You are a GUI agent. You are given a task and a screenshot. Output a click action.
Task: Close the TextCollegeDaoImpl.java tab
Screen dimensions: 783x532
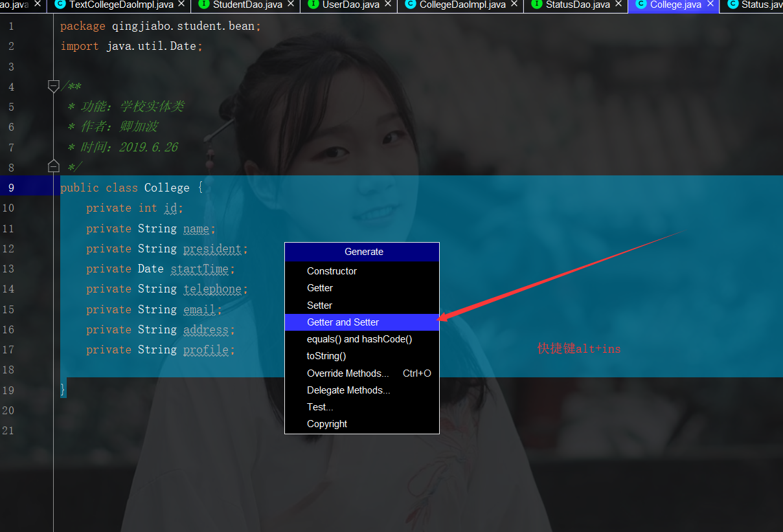(x=182, y=4)
